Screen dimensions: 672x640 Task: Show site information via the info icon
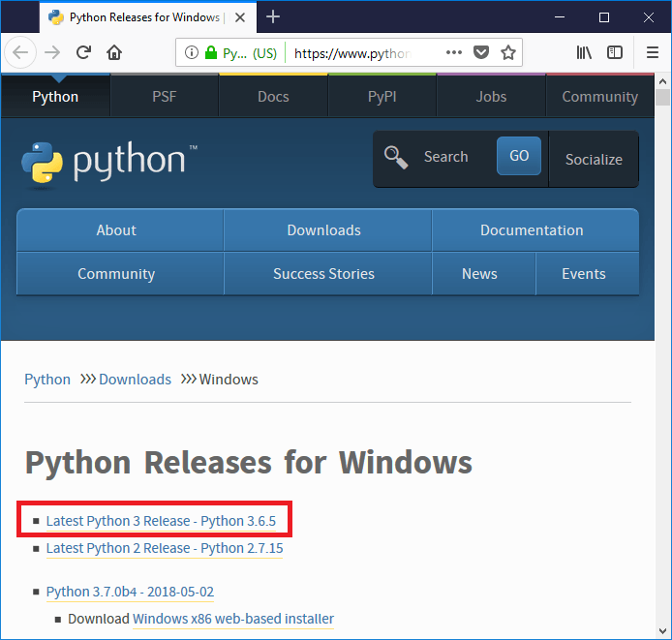[191, 52]
